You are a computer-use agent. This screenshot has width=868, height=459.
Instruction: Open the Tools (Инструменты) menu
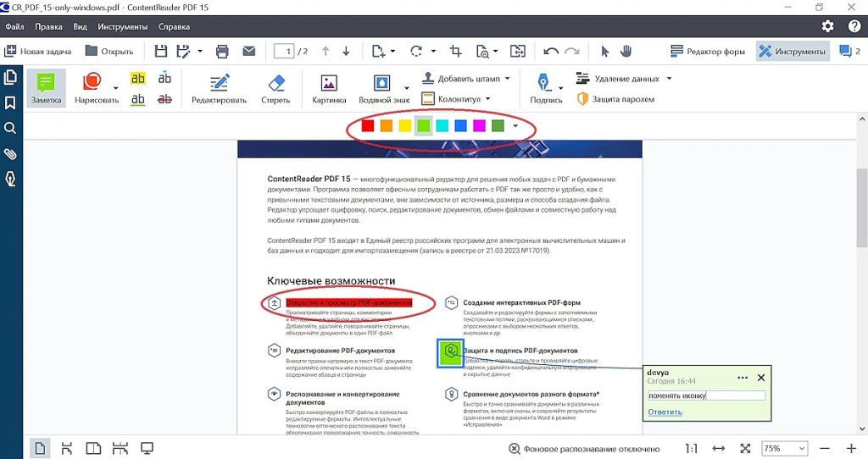coord(123,26)
